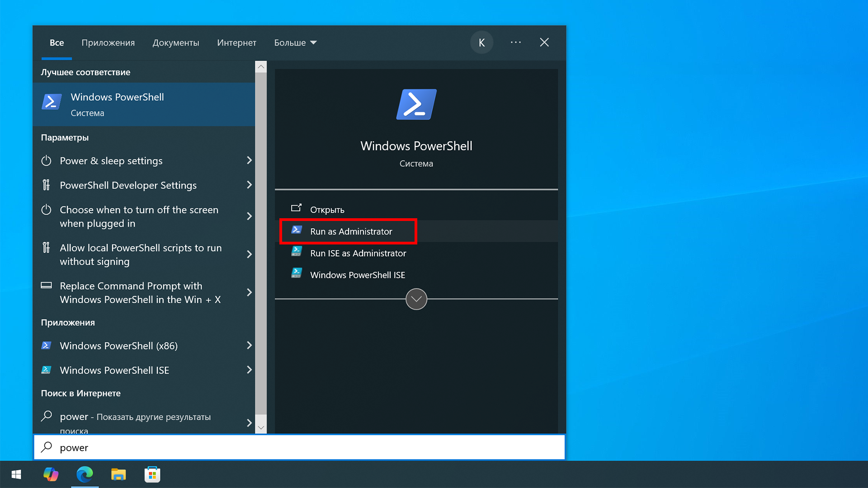Click the scrollbar down arrow in the results
This screenshot has height=488, width=868.
tap(261, 427)
